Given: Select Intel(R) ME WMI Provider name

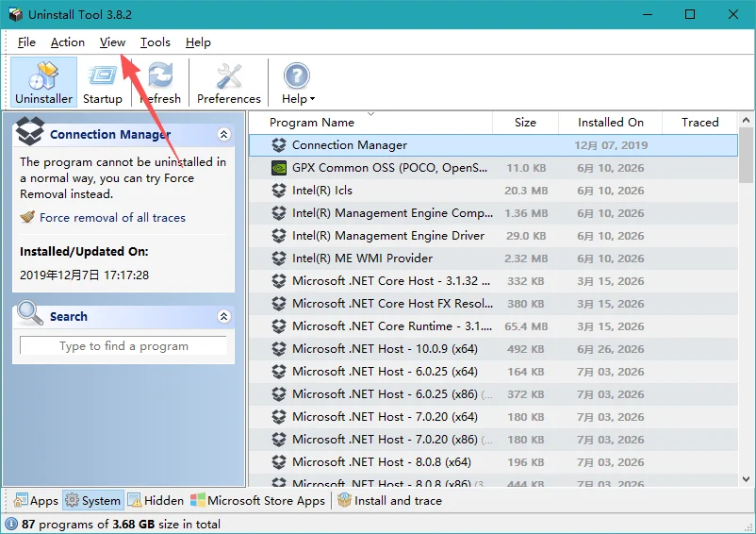Looking at the screenshot, I should tap(362, 259).
